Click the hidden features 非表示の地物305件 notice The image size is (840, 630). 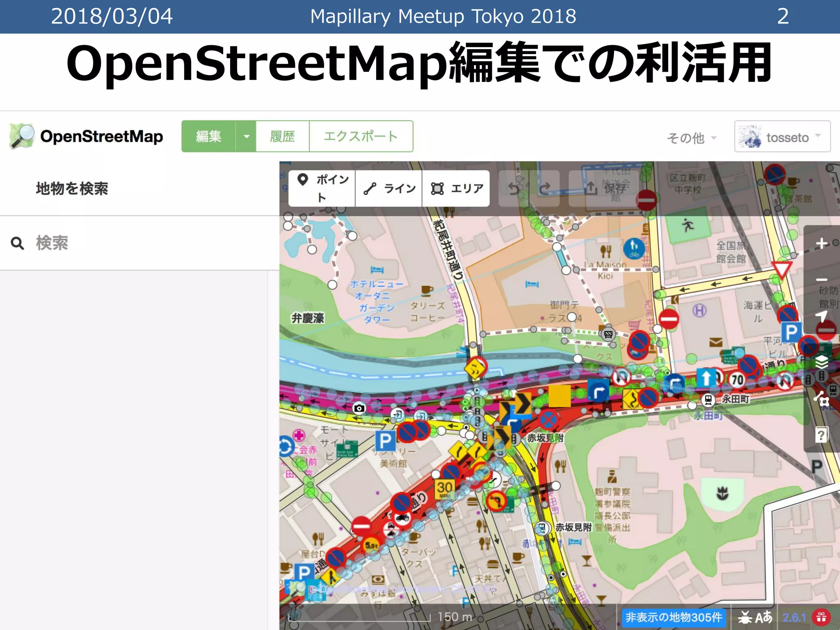(673, 617)
